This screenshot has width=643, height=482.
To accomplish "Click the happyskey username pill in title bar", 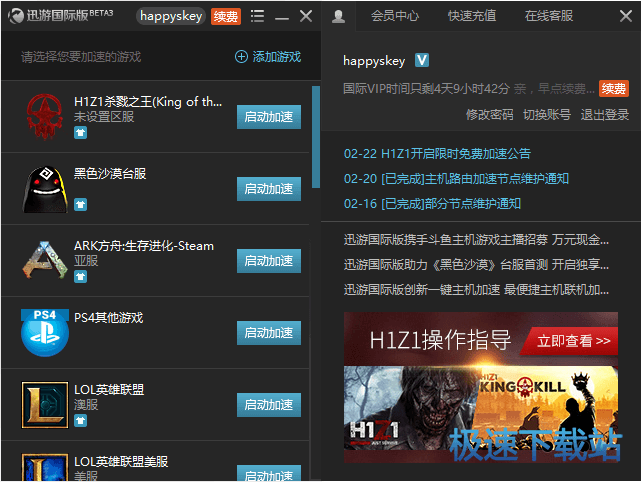I will coord(171,16).
